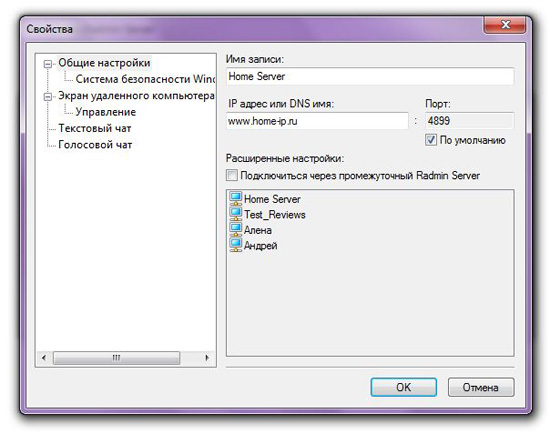This screenshot has height=434, width=550.
Task: Click tree scrollbar right arrow
Action: point(207,358)
